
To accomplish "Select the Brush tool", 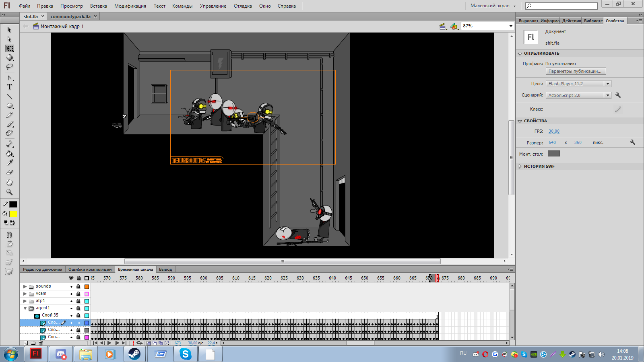I will [x=9, y=124].
